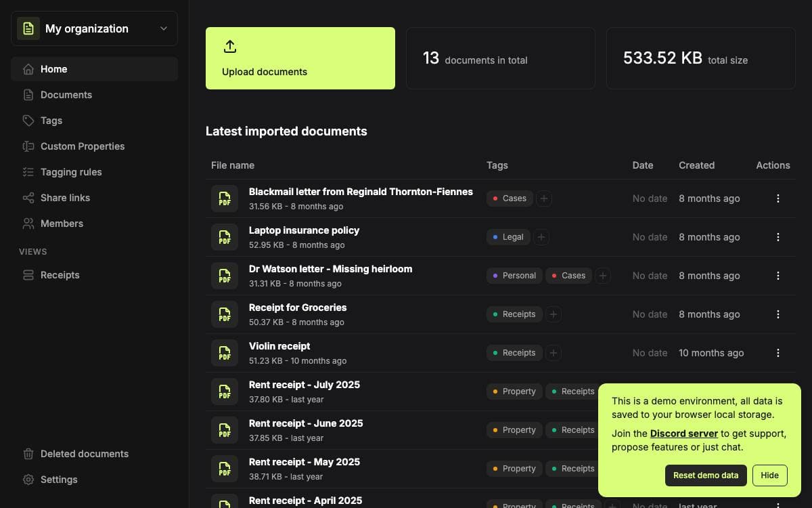Add tag to Receipt for Groceries plus icon
The image size is (812, 508).
[554, 314]
